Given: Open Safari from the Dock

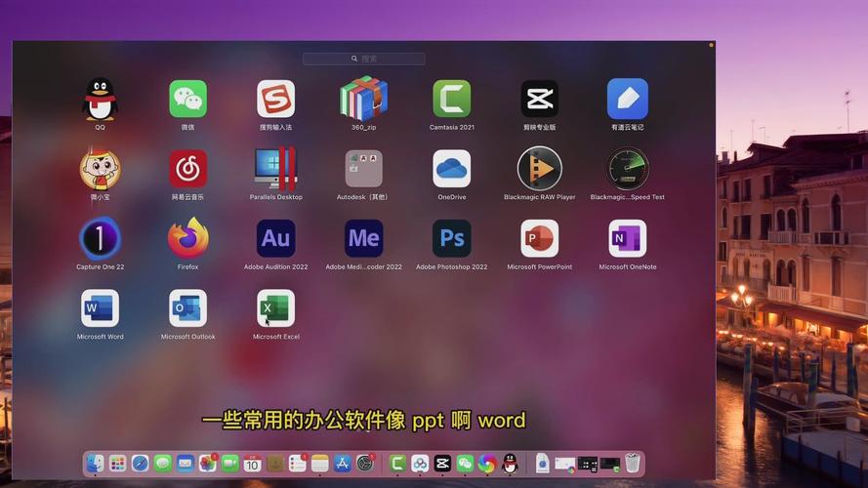Looking at the screenshot, I should pyautogui.click(x=140, y=464).
